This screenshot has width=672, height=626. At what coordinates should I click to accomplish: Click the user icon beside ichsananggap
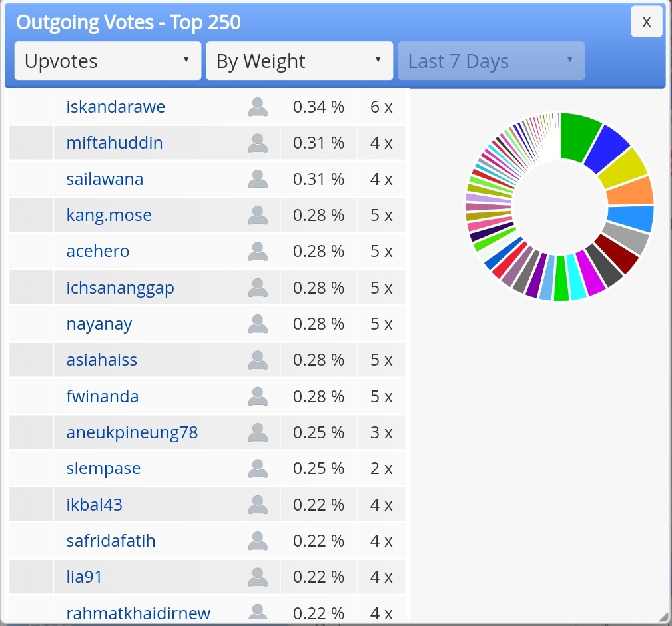pyautogui.click(x=258, y=288)
